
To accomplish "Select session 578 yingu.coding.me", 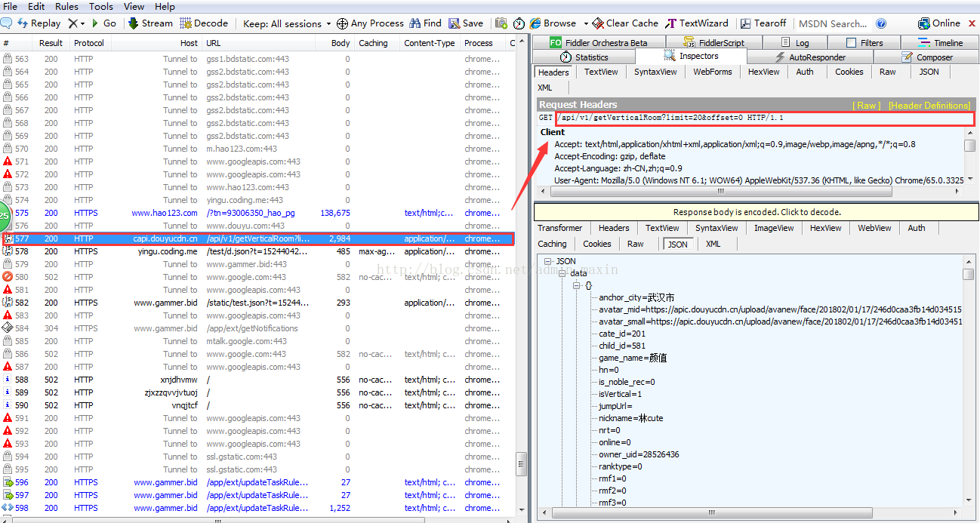I will click(257, 251).
